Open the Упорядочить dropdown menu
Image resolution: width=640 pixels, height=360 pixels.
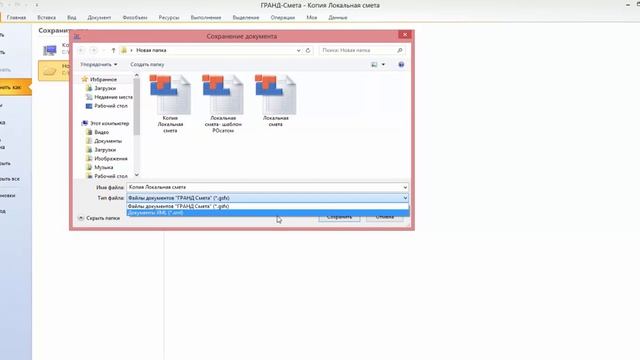point(99,64)
